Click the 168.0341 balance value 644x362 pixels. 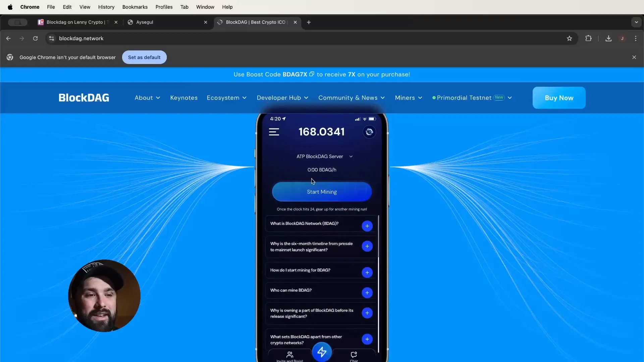[322, 132]
